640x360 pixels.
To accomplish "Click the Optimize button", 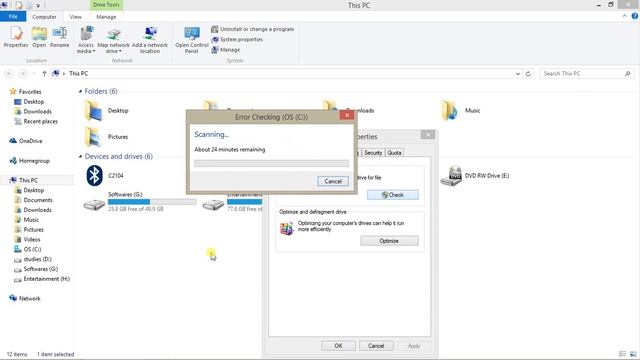I will coord(389,241).
